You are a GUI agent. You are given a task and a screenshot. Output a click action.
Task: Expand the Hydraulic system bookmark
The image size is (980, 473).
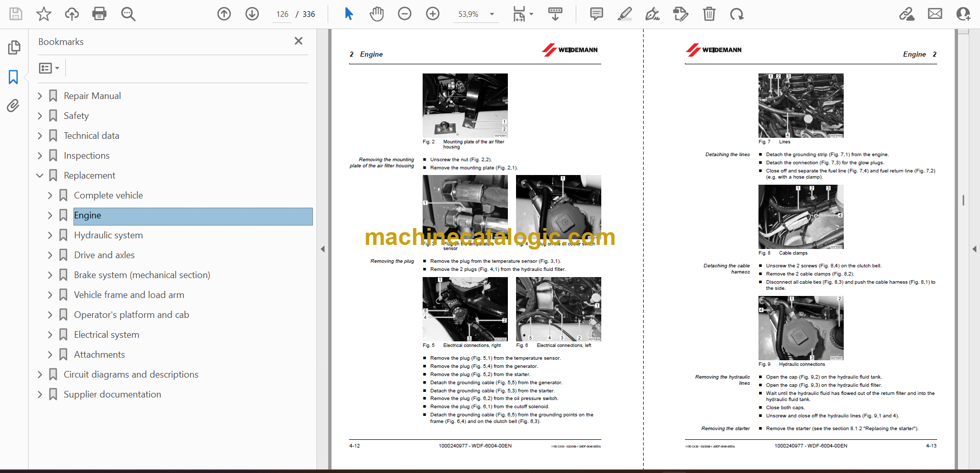click(50, 235)
